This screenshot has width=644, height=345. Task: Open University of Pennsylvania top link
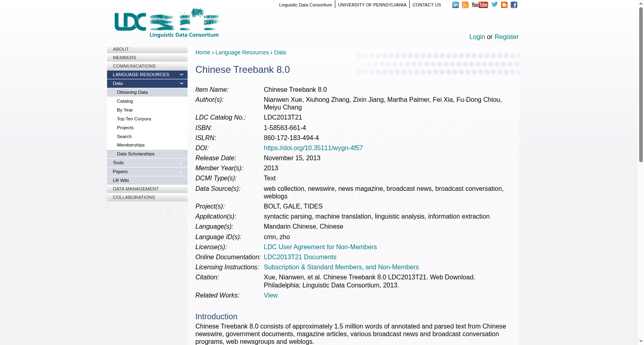(372, 5)
